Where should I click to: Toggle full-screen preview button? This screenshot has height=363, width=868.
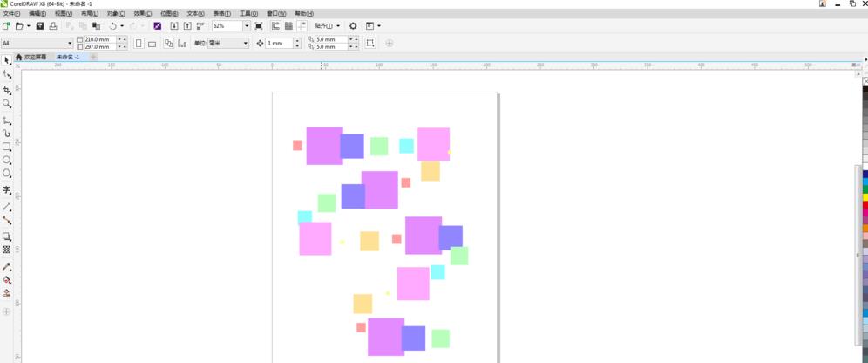tap(259, 26)
